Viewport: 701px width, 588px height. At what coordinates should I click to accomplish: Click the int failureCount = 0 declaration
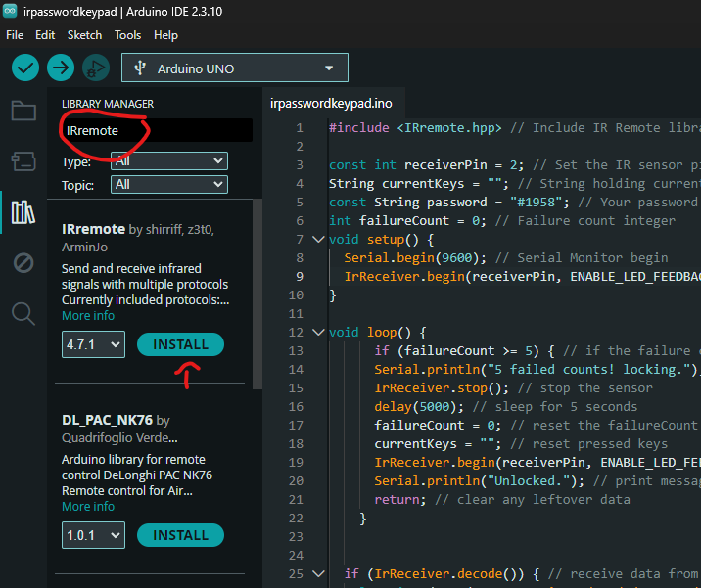(407, 221)
